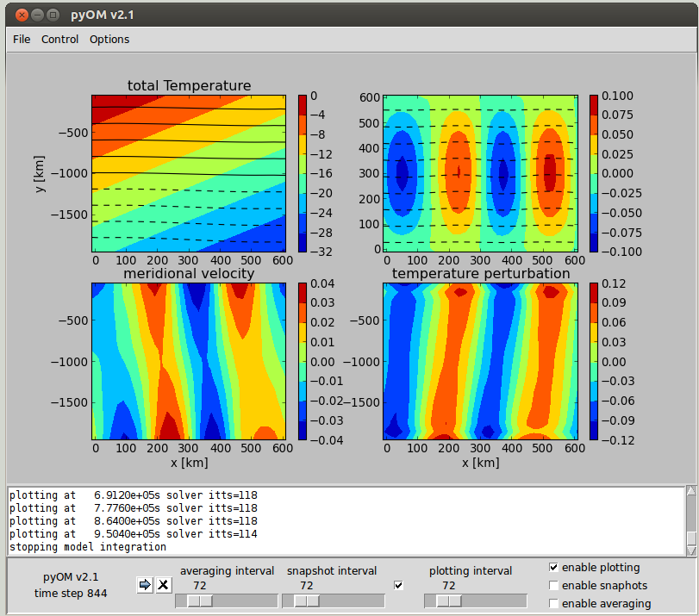699x616 pixels.
Task: Toggle the checkbox next to the snapshot interval
Action: (398, 586)
